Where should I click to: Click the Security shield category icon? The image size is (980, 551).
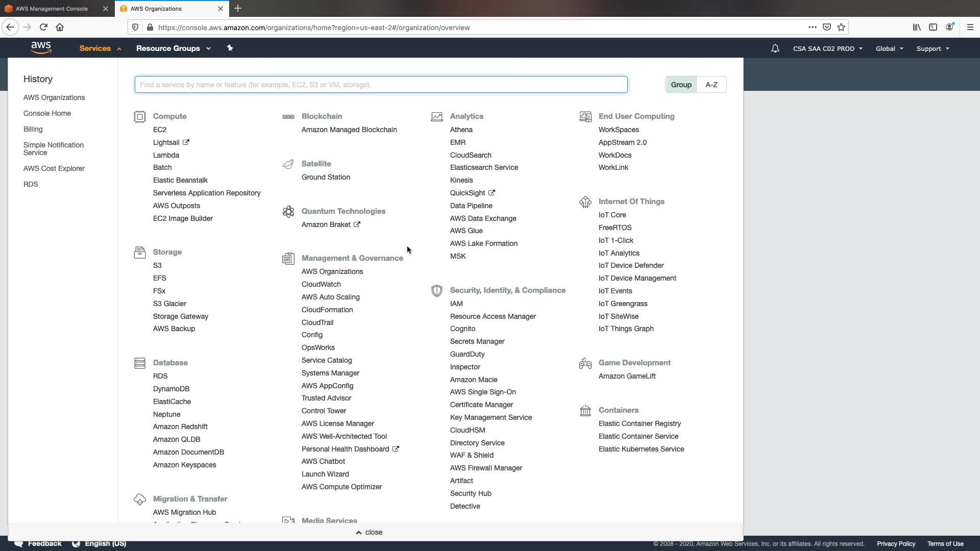436,291
